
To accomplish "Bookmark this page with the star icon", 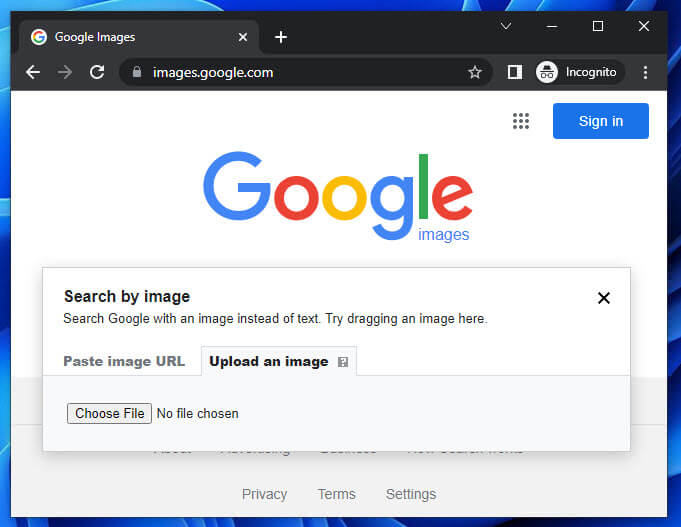I will [x=475, y=72].
